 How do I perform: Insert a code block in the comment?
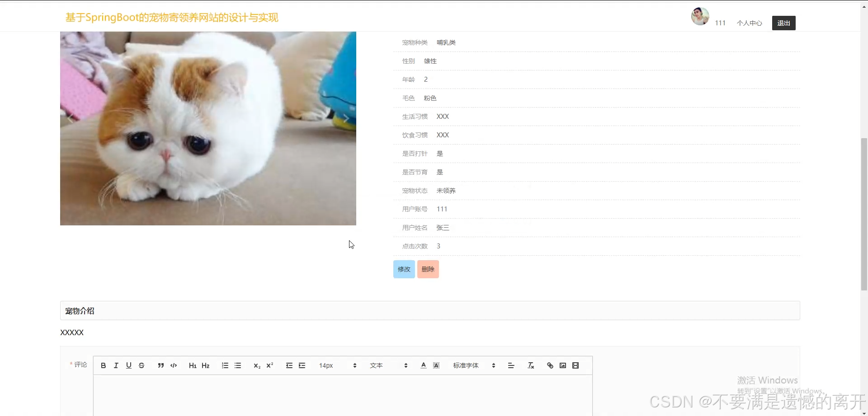pos(174,365)
